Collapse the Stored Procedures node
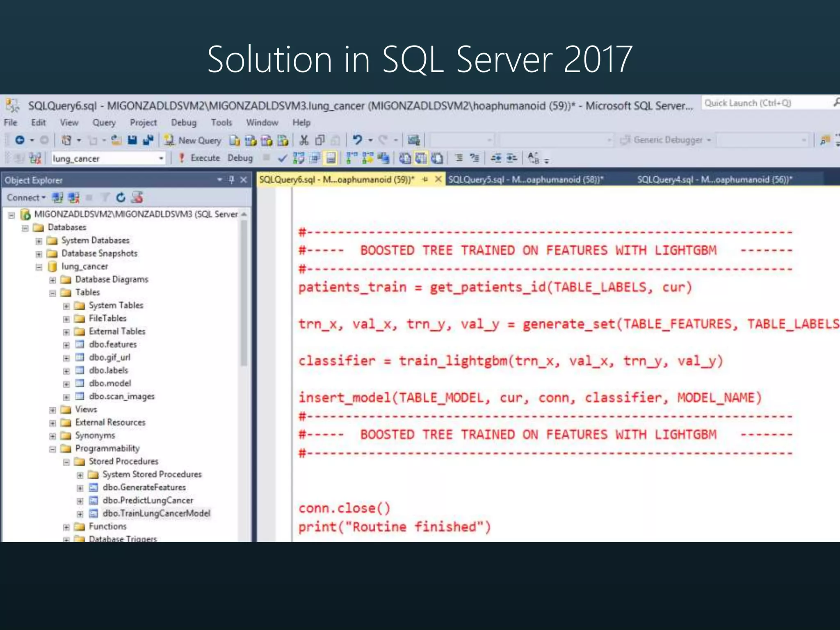 (66, 462)
